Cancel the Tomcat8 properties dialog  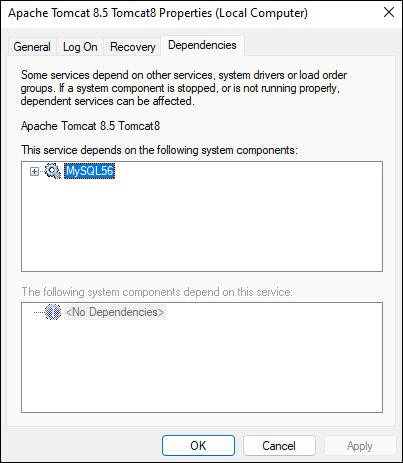[279, 446]
